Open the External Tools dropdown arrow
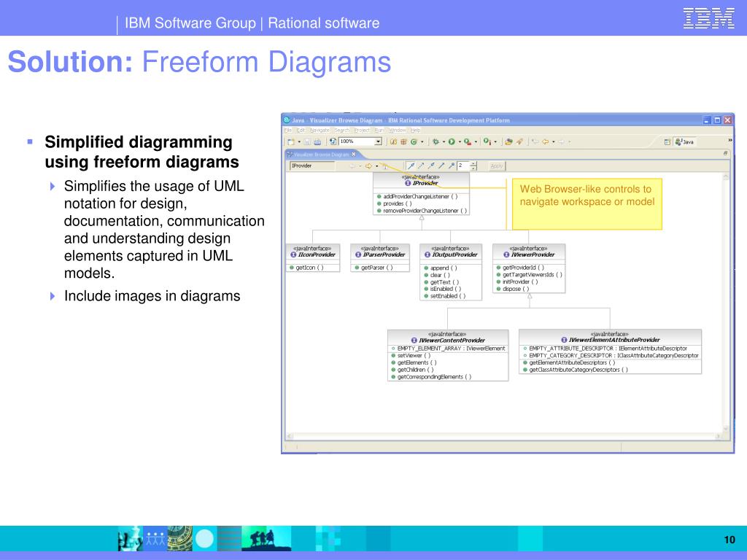747x560 pixels. 495,141
